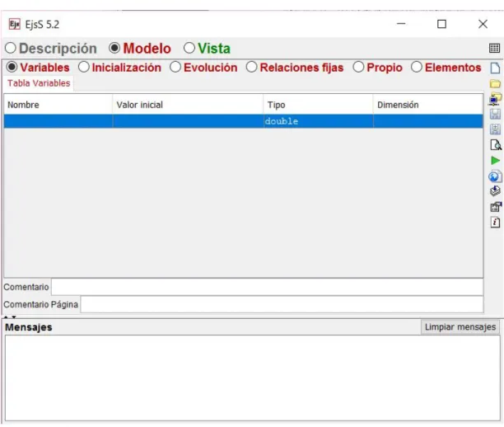Minimize the EjsS 5.2 window
Viewport: 504px width, 427px height.
click(401, 24)
